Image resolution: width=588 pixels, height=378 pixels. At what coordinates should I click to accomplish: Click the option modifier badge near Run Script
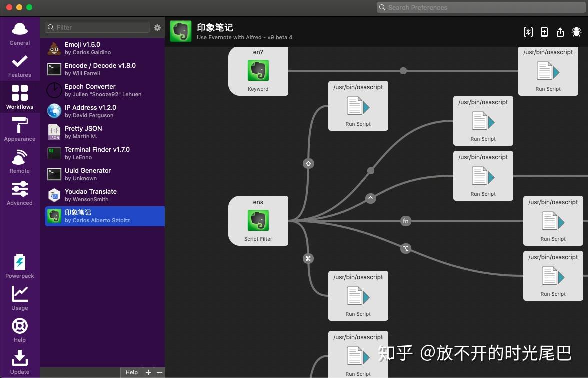[x=406, y=248]
